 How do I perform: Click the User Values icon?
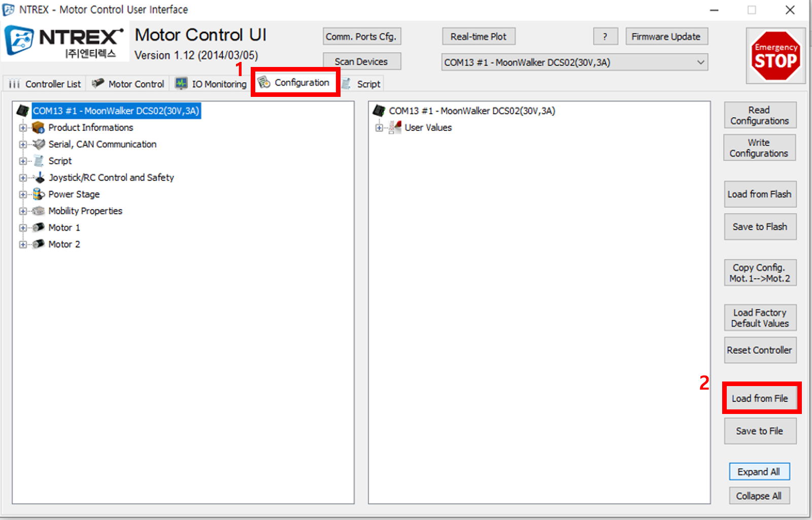click(395, 127)
